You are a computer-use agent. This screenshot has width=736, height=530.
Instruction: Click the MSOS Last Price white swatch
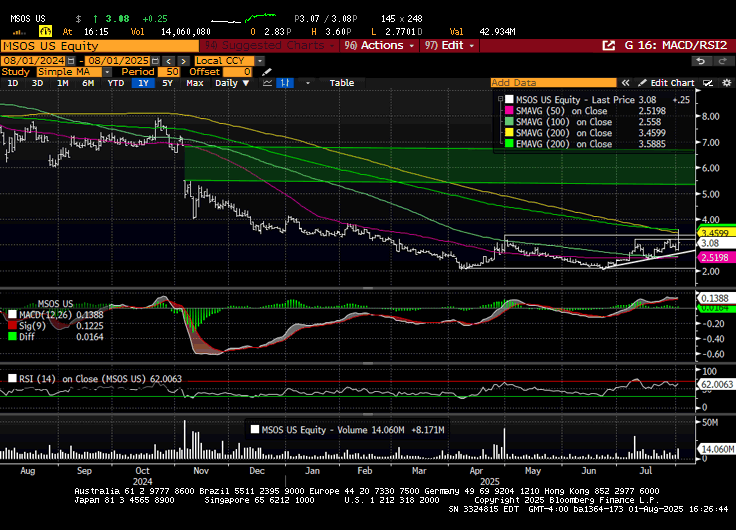pos(509,100)
